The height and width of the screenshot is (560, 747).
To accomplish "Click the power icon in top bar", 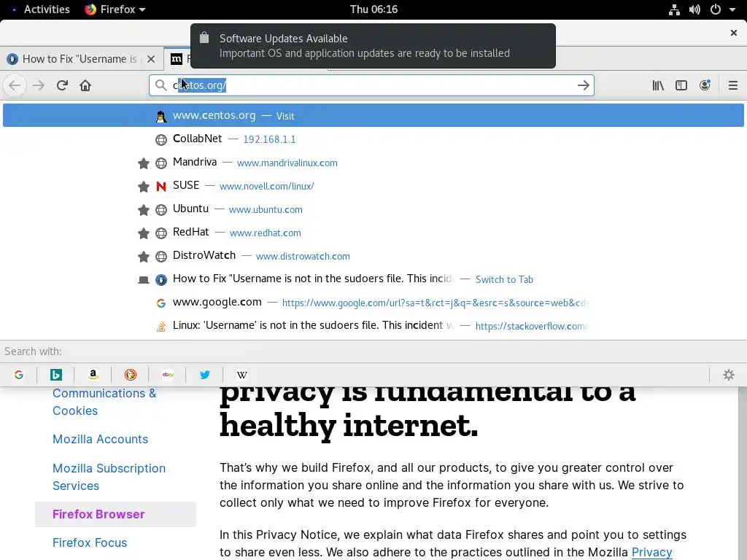I will pos(715,9).
